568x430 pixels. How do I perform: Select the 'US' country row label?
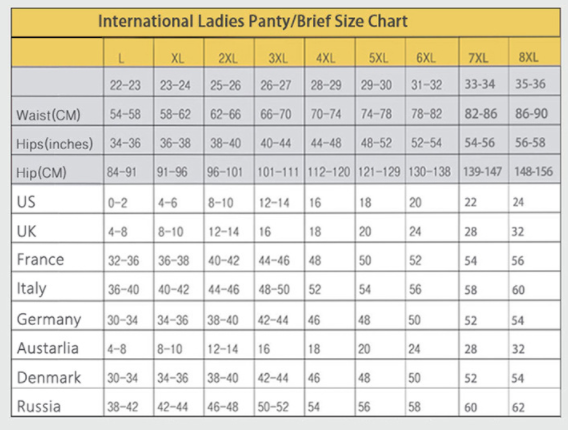point(26,202)
